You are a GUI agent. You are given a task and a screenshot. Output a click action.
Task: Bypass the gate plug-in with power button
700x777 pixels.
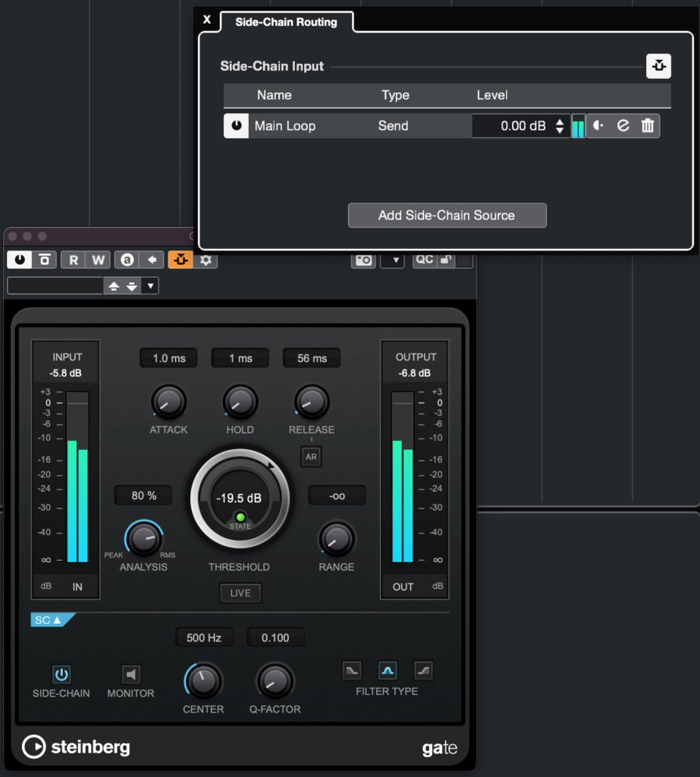point(20,260)
